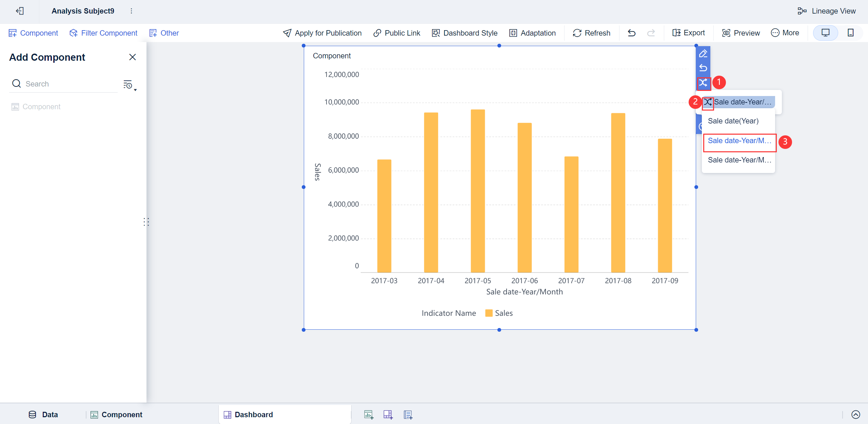Preview the dashboard
The height and width of the screenshot is (424, 868).
click(x=741, y=33)
